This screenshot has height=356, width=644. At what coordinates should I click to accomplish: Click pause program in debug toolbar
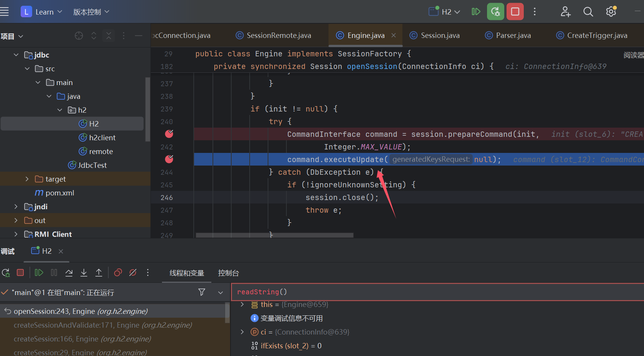pyautogui.click(x=54, y=272)
